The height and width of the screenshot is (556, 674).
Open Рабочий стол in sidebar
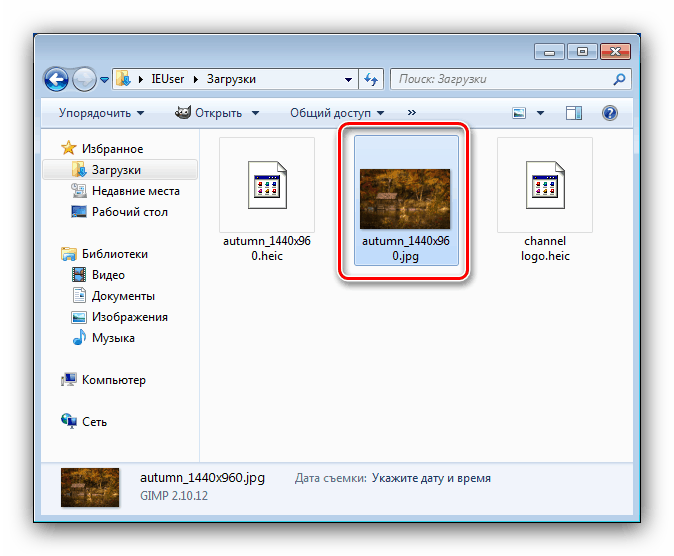[130, 212]
